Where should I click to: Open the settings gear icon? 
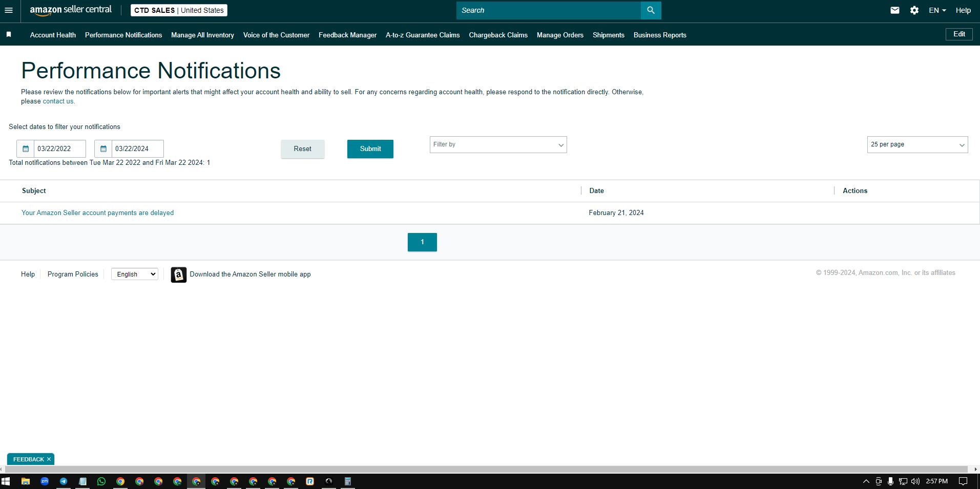pos(914,10)
